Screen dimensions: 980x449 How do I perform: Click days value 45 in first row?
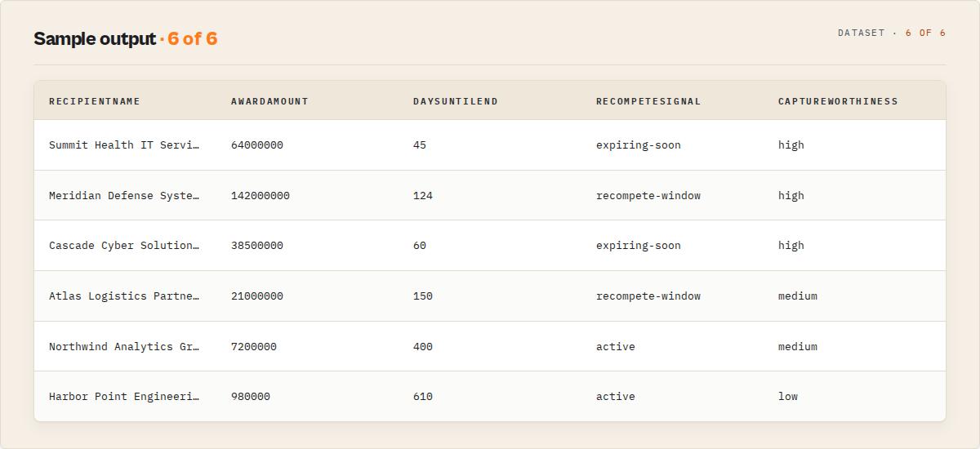pos(420,145)
